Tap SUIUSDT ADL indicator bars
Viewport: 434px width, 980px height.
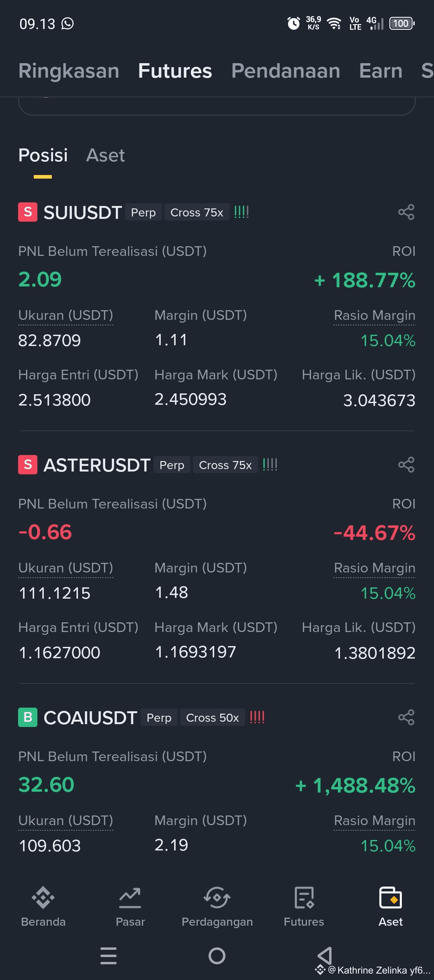click(242, 212)
